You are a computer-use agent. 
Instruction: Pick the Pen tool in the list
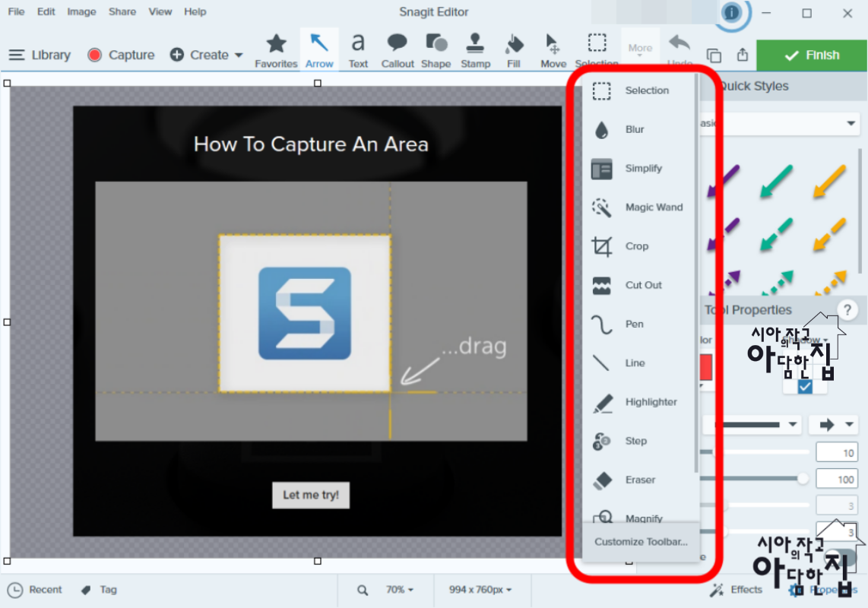tap(638, 324)
